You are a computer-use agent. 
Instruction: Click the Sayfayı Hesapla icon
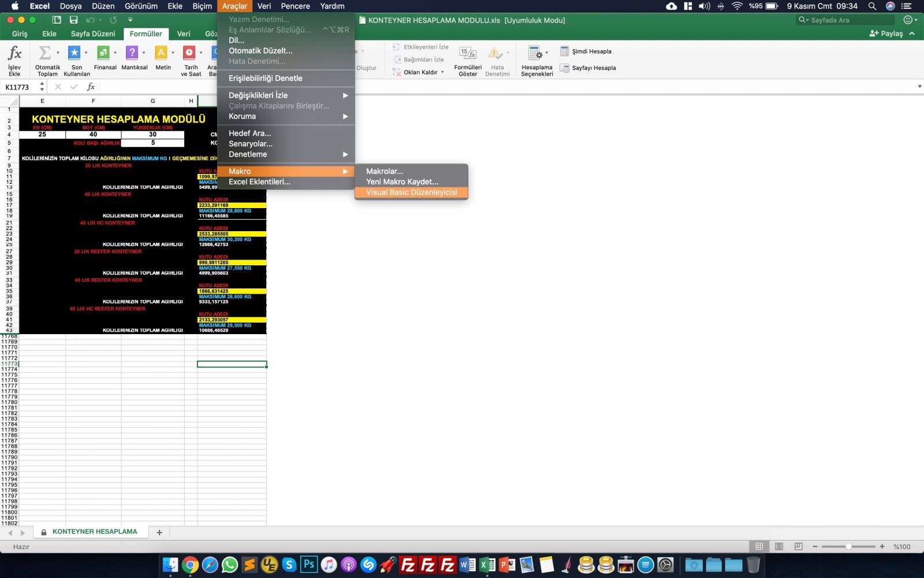click(565, 68)
